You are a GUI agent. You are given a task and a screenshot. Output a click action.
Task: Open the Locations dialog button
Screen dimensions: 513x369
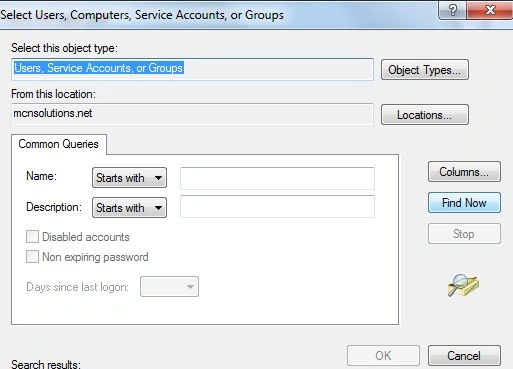tap(425, 115)
